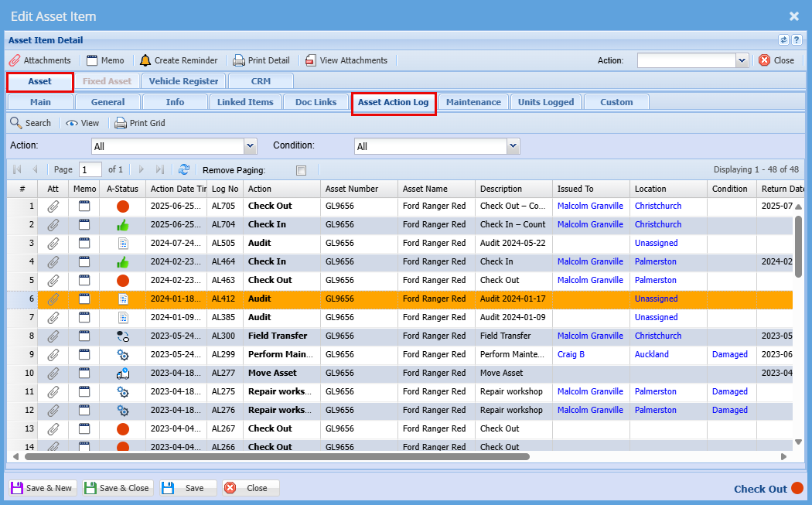This screenshot has width=812, height=505.
Task: Expand the Action filter dropdown
Action: coord(250,146)
